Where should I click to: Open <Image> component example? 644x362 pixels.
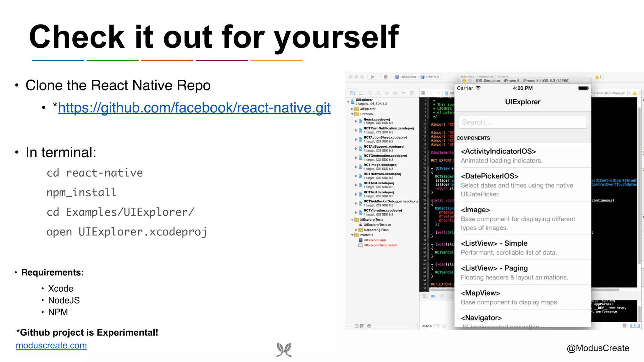click(523, 218)
